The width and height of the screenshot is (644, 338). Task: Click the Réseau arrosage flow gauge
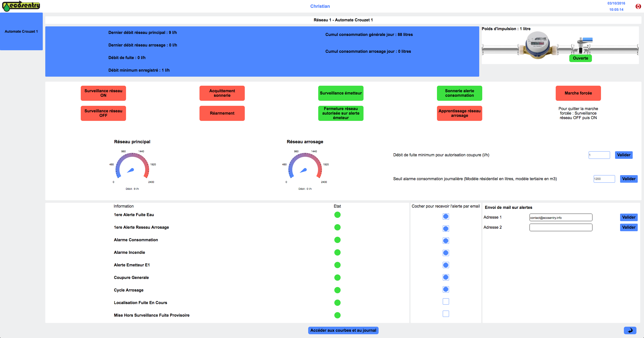pos(305,167)
